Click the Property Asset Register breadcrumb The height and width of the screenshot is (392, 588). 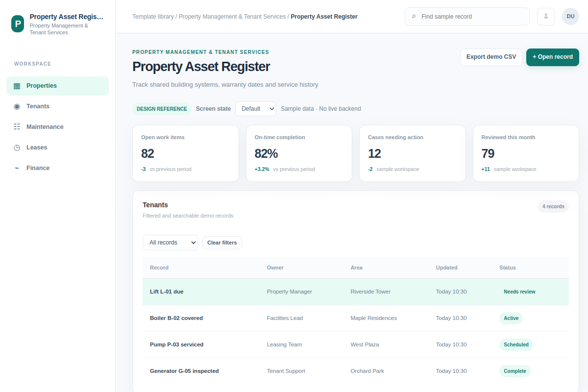tap(324, 17)
